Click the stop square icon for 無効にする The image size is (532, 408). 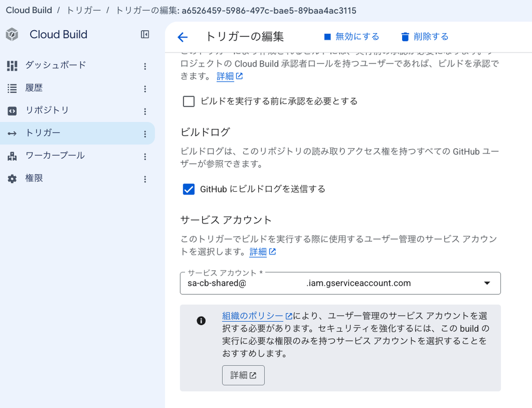point(327,37)
